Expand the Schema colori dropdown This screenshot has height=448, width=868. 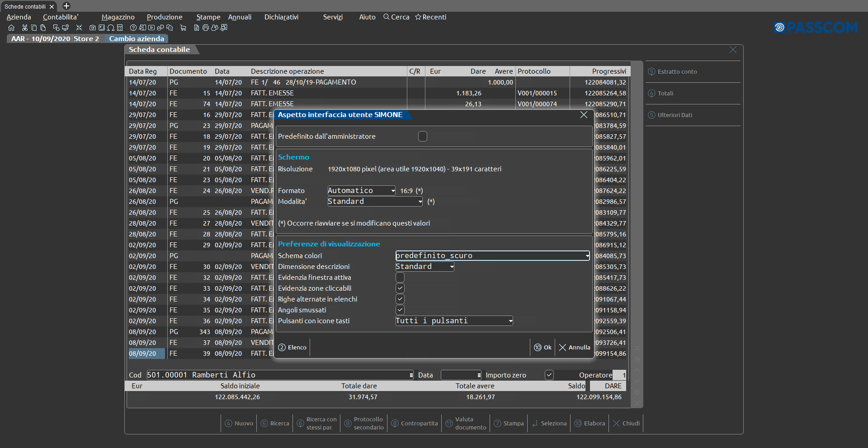(587, 256)
